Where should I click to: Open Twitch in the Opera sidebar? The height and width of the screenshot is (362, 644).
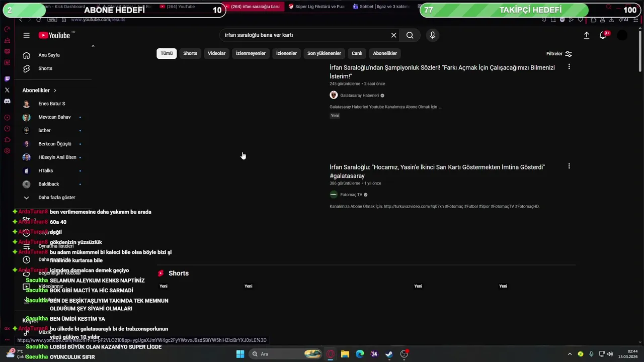(x=7, y=79)
